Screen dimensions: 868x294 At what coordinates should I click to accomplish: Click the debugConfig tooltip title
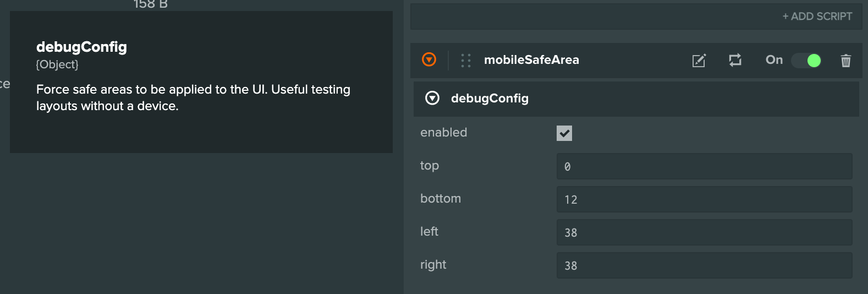[81, 47]
